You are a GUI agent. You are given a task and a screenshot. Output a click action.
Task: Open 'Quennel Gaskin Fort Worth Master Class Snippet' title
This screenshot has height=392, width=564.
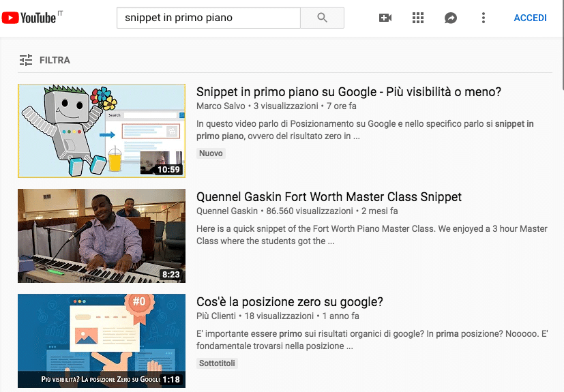pos(329,197)
